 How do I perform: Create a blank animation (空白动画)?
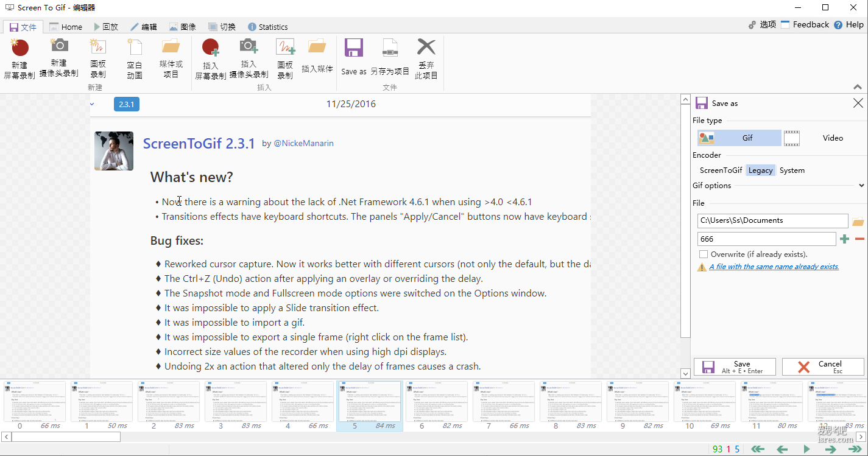click(135, 59)
